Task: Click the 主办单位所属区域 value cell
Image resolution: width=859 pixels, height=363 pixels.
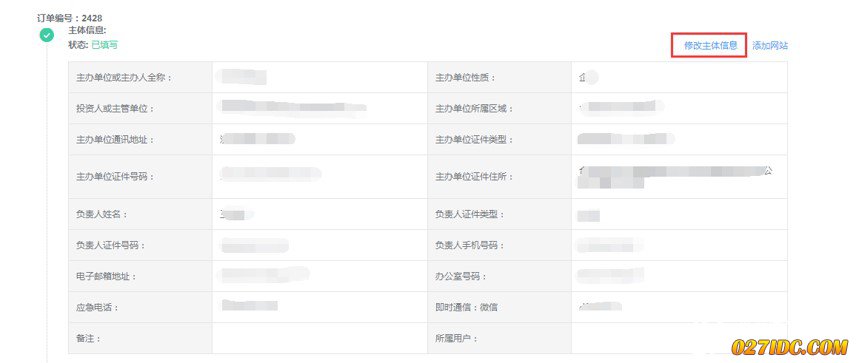Action: (x=679, y=108)
